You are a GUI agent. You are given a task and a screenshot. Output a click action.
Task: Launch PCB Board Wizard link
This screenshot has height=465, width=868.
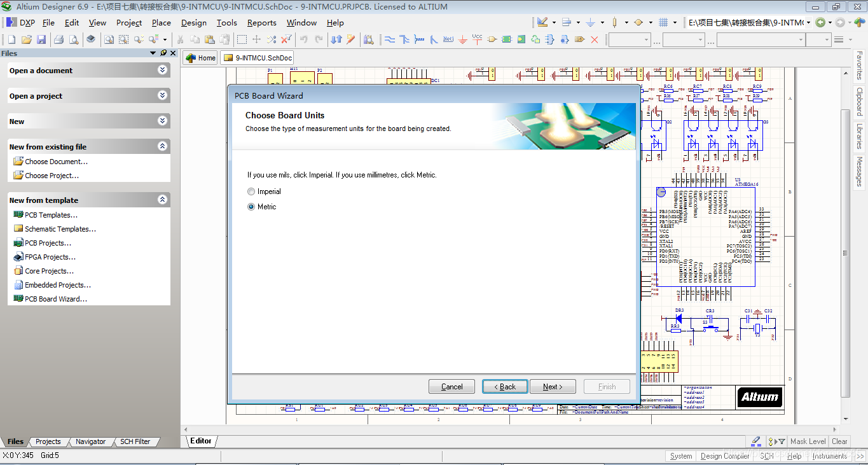coord(55,299)
